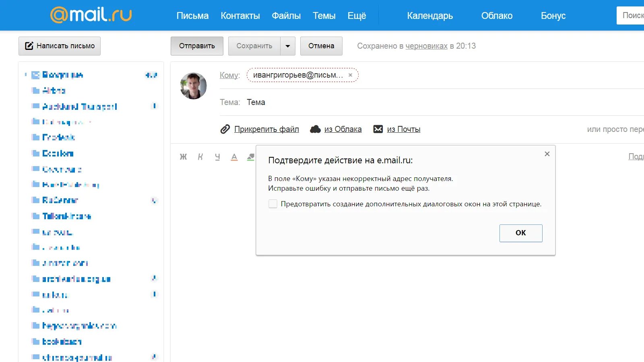The height and width of the screenshot is (362, 644).
Task: Underline the message text
Action: [217, 156]
